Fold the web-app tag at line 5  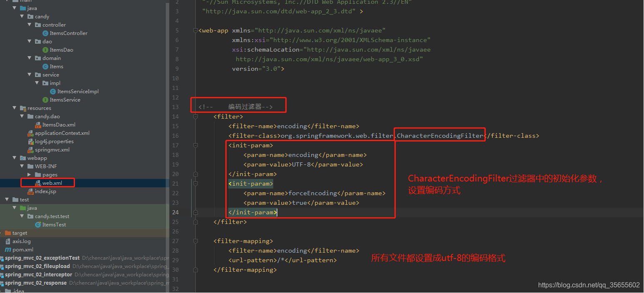[195, 30]
